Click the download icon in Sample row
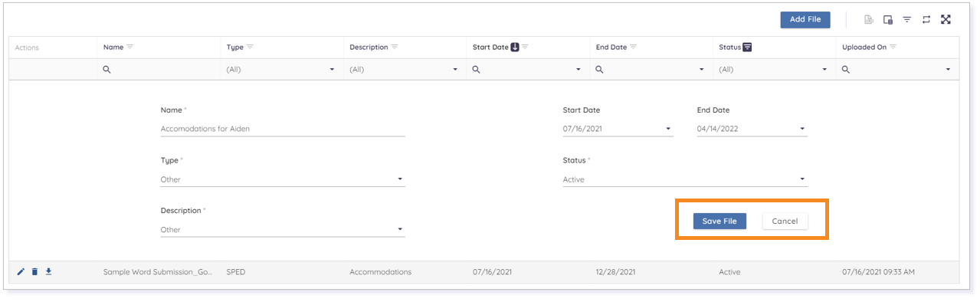Image resolution: width=980 pixels, height=302 pixels. pos(48,271)
